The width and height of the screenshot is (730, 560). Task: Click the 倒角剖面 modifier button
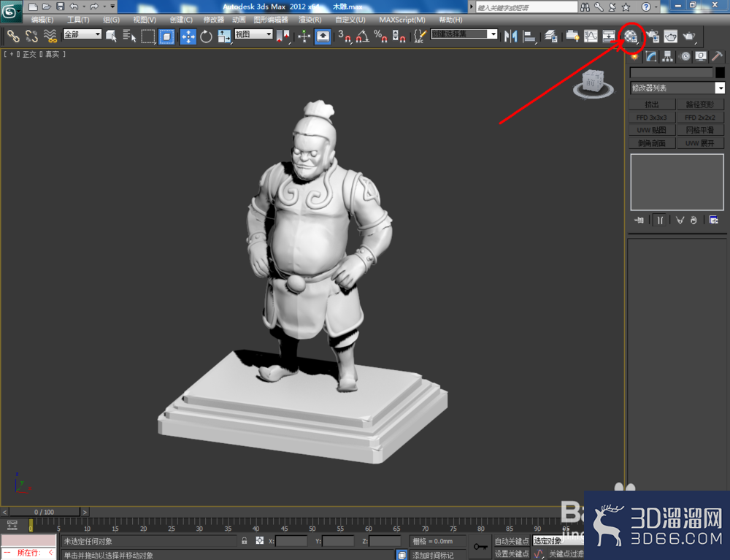point(652,143)
